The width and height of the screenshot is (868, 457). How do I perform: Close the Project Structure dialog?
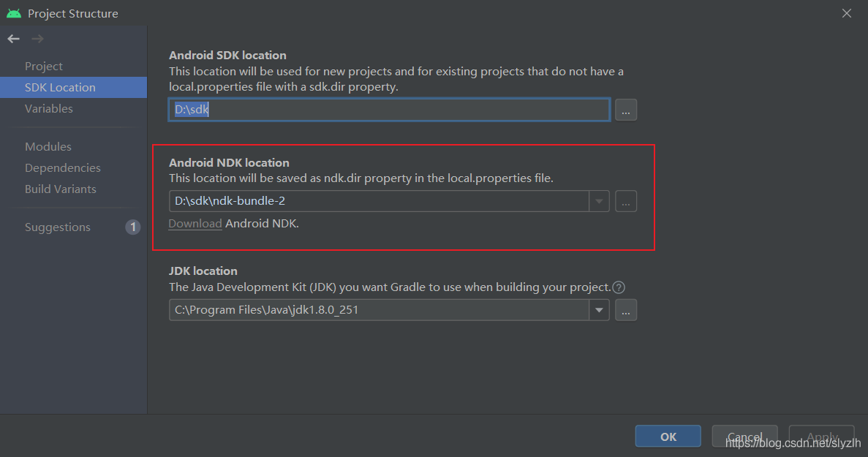pyautogui.click(x=846, y=13)
